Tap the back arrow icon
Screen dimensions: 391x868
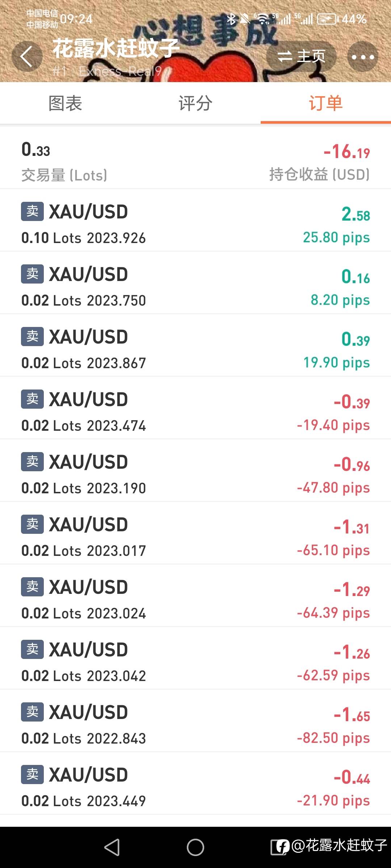(27, 57)
